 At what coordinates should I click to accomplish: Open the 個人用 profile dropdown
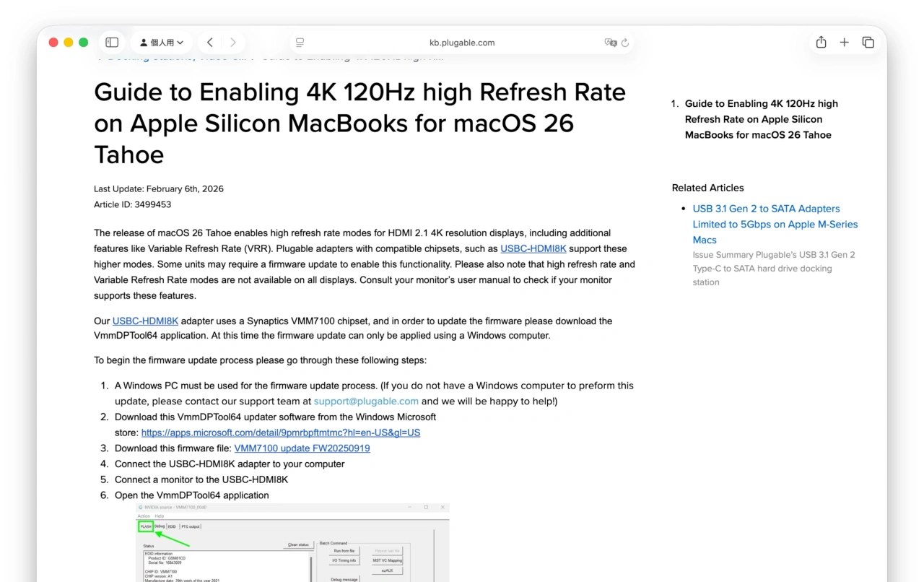tap(162, 43)
